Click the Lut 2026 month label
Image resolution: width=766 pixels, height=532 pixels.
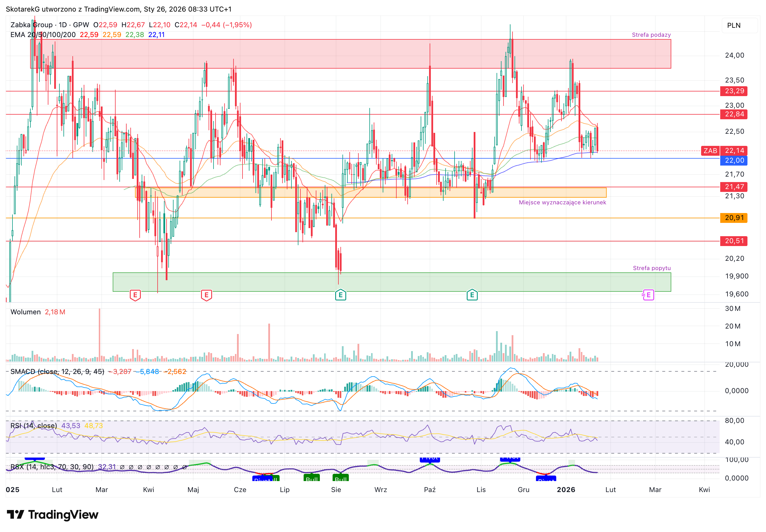(x=610, y=490)
